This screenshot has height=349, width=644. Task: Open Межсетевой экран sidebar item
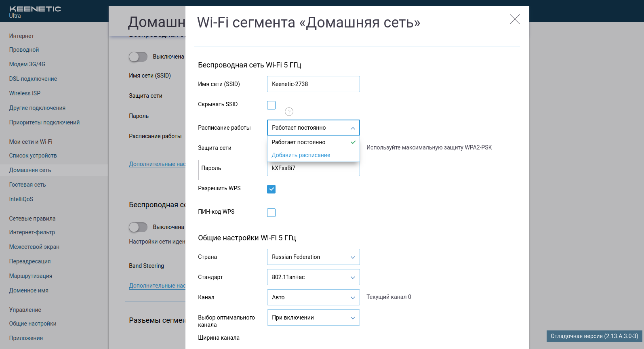[x=34, y=247]
